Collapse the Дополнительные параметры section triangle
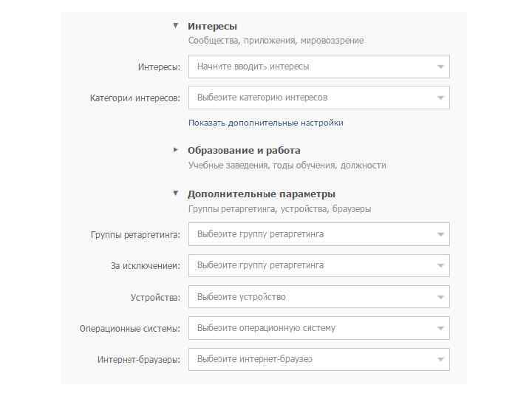 pos(176,194)
